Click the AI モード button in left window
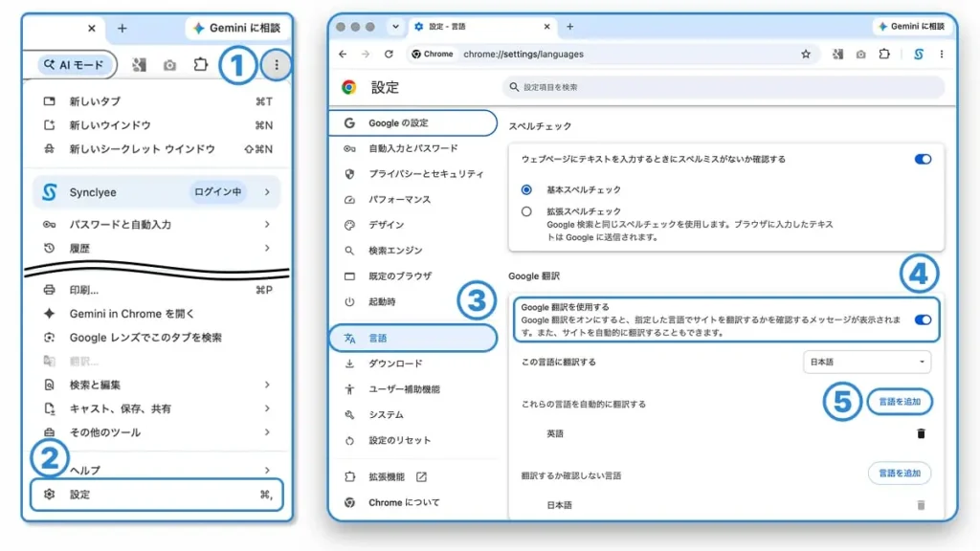Viewport: 980px width, 551px height. click(77, 65)
